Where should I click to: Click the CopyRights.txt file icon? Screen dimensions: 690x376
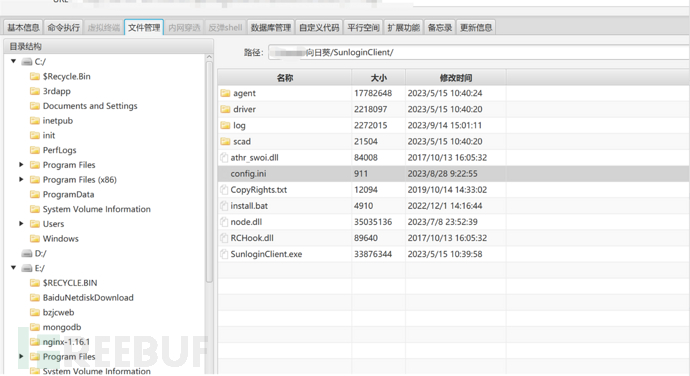(224, 190)
